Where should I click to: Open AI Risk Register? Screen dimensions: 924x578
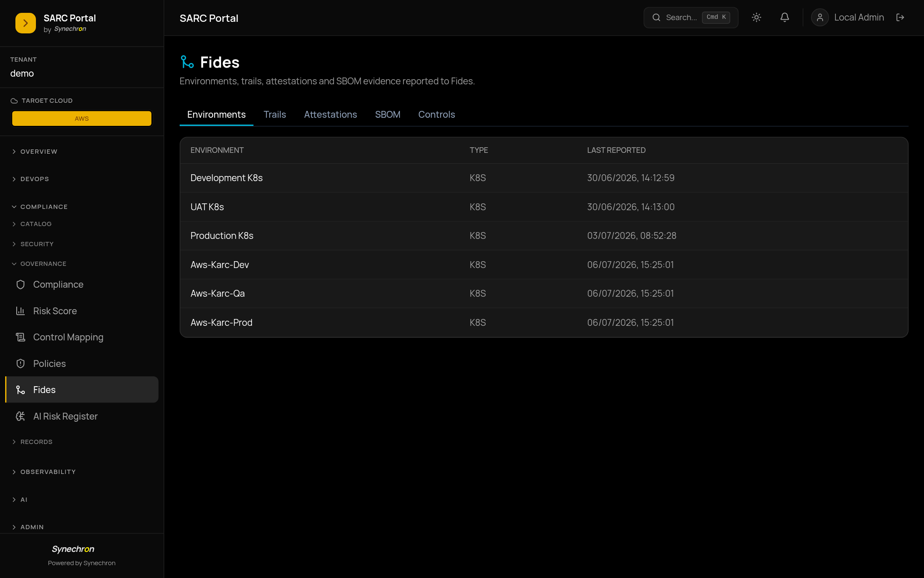click(x=82, y=416)
